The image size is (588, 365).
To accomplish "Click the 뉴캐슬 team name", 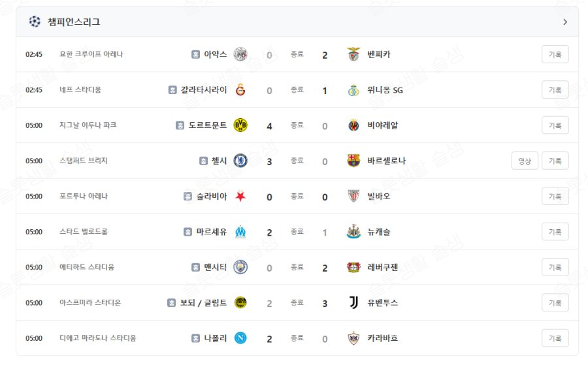I will point(379,232).
